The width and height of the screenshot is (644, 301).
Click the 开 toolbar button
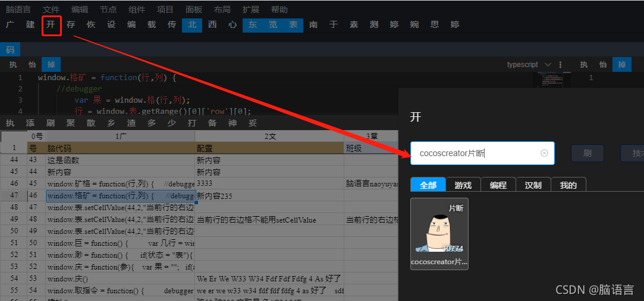(51, 24)
